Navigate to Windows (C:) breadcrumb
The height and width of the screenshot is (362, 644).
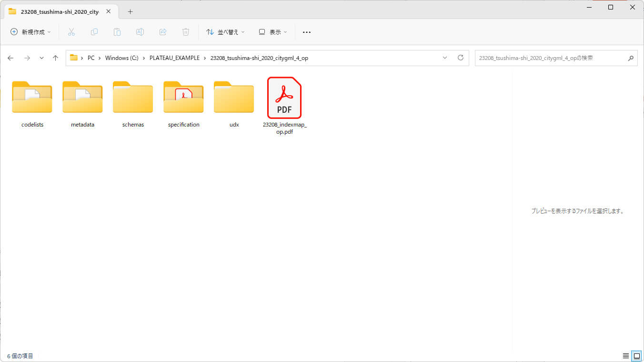[122, 58]
